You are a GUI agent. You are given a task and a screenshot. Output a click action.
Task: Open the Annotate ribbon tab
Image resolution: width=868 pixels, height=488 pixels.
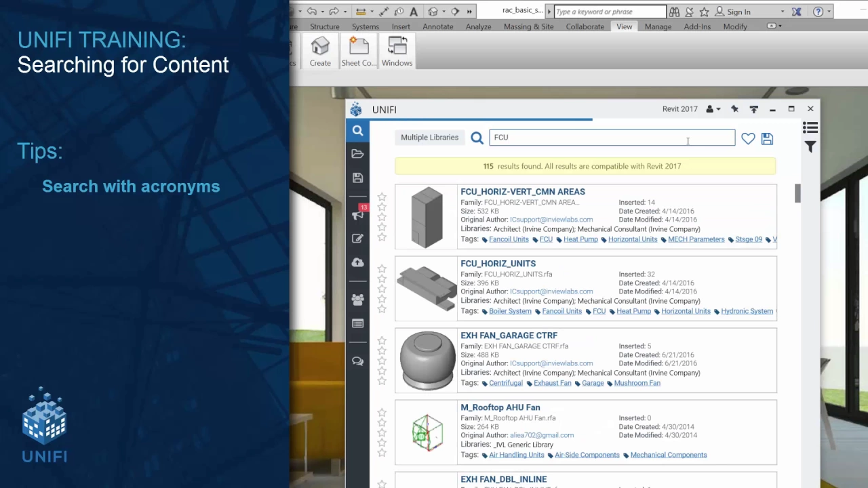438,26
